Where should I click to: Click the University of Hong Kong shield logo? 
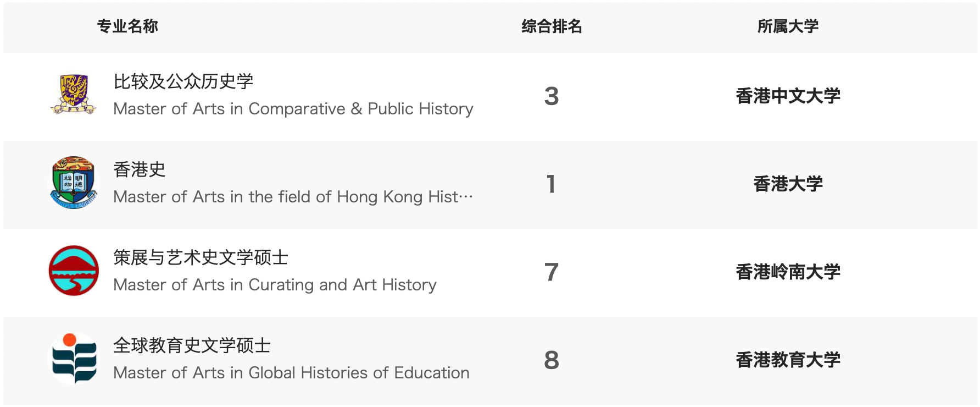74,183
